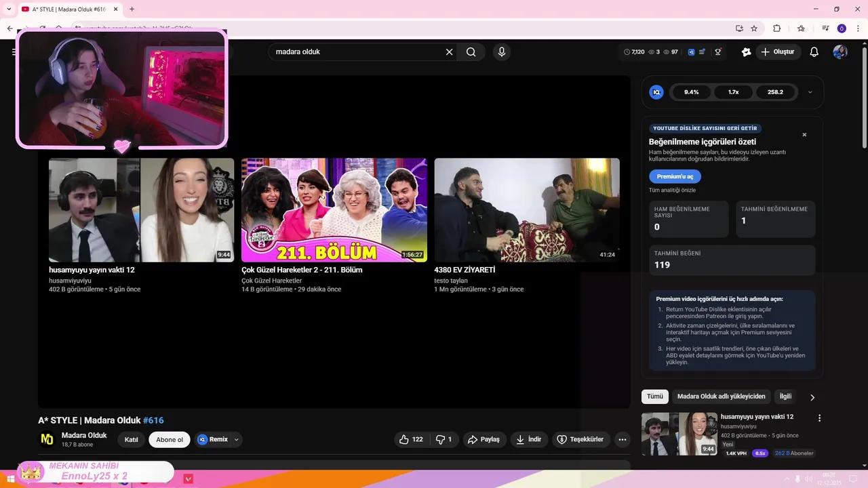Click the Teşekkürler thanks button
Screen dimensions: 868x488
pos(580,440)
